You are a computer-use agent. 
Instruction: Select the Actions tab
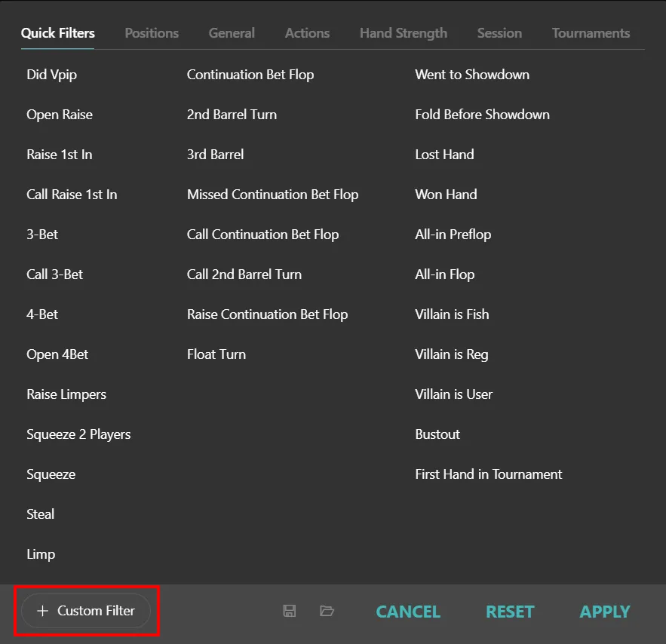pyautogui.click(x=307, y=33)
